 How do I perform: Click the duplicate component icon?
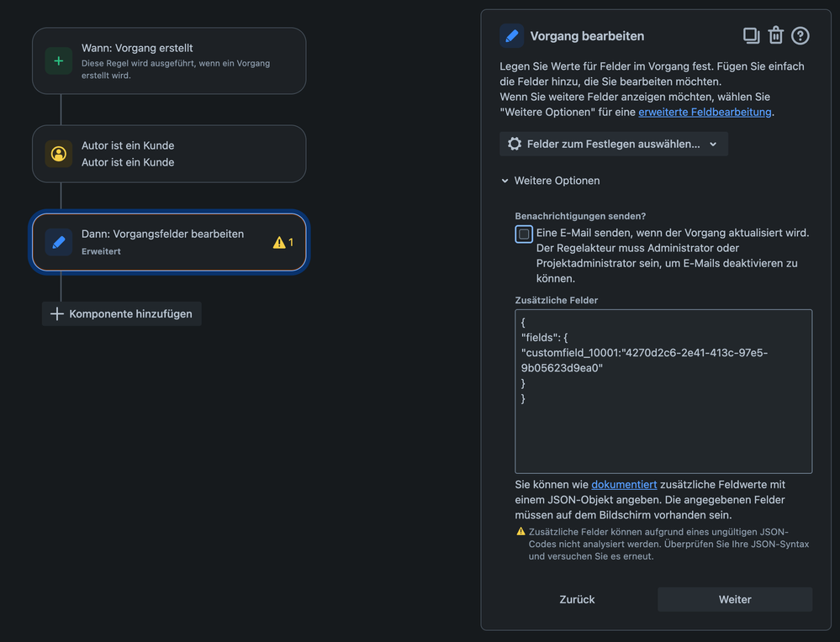click(x=751, y=36)
